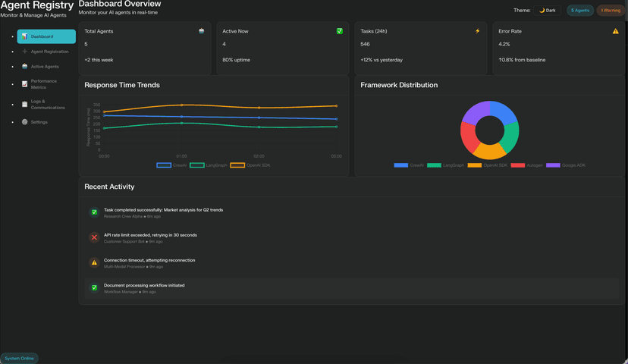The height and width of the screenshot is (364, 628).
Task: Click the System Online status pill
Action: pos(19,358)
